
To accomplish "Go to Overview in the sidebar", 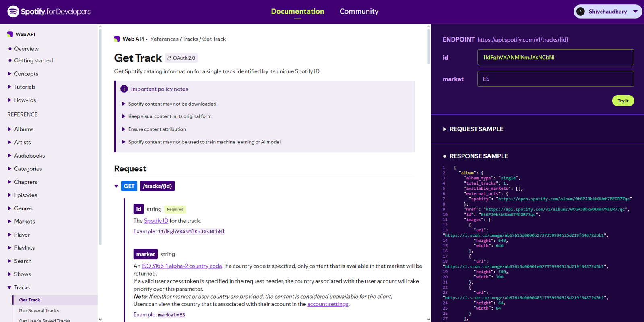I will pos(27,49).
